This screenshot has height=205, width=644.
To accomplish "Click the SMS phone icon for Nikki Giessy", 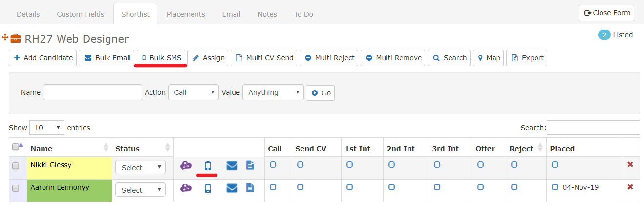I will pyautogui.click(x=208, y=166).
